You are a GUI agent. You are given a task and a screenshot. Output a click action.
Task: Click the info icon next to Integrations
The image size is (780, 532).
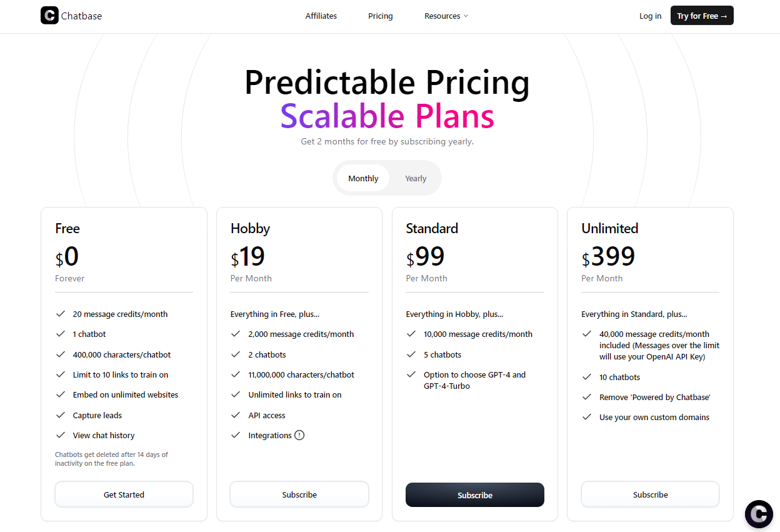pos(299,435)
